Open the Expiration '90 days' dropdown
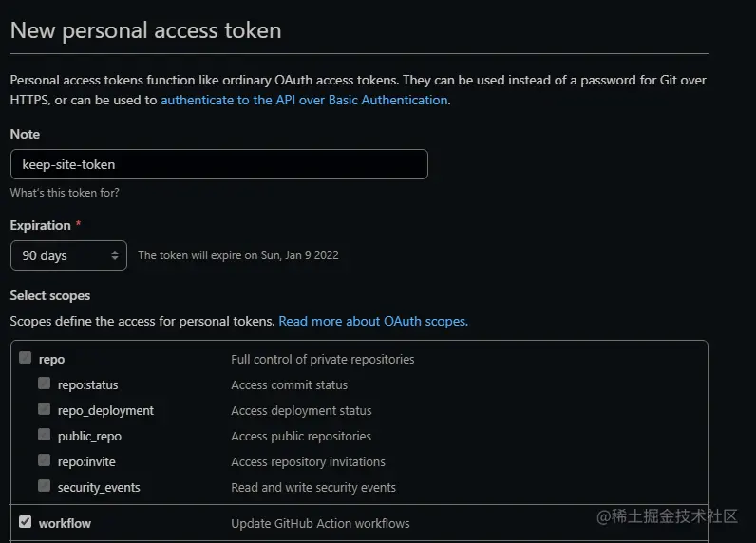The width and height of the screenshot is (756, 543). point(68,255)
